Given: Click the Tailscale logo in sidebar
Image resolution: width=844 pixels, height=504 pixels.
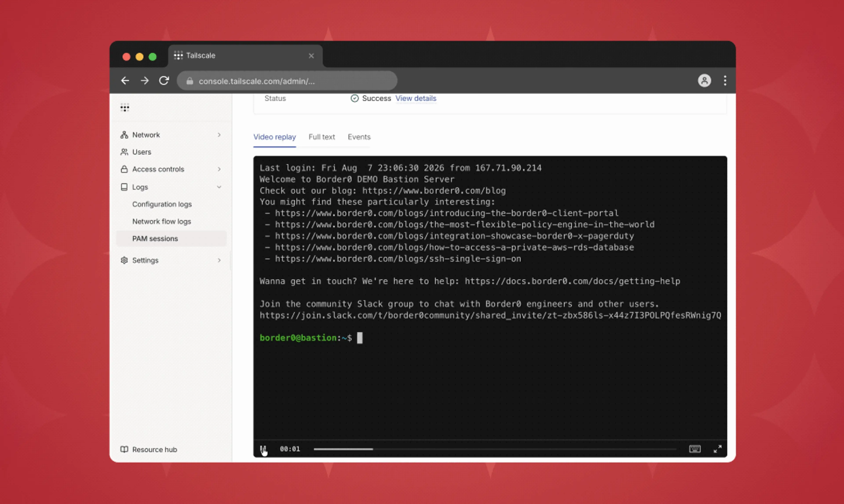Looking at the screenshot, I should pos(125,108).
